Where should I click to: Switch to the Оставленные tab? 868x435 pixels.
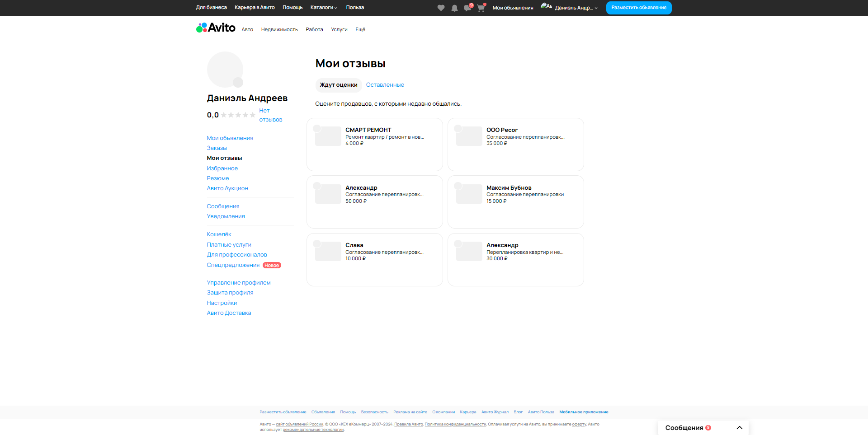click(x=385, y=85)
